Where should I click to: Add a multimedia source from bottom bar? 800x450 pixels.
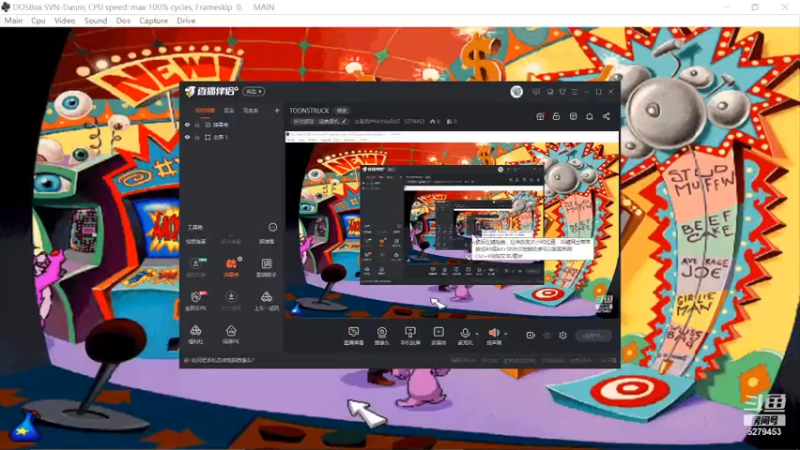(438, 336)
